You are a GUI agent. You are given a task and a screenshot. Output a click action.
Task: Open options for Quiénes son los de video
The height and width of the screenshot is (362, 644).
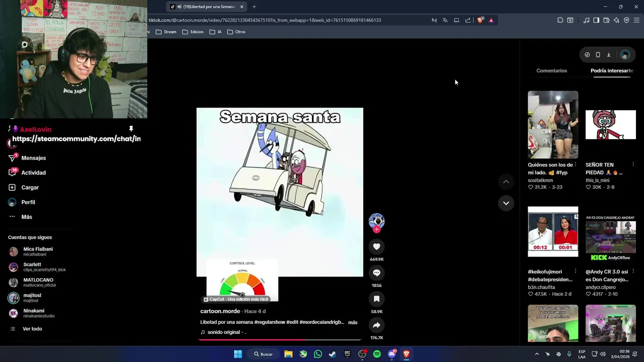pyautogui.click(x=576, y=164)
